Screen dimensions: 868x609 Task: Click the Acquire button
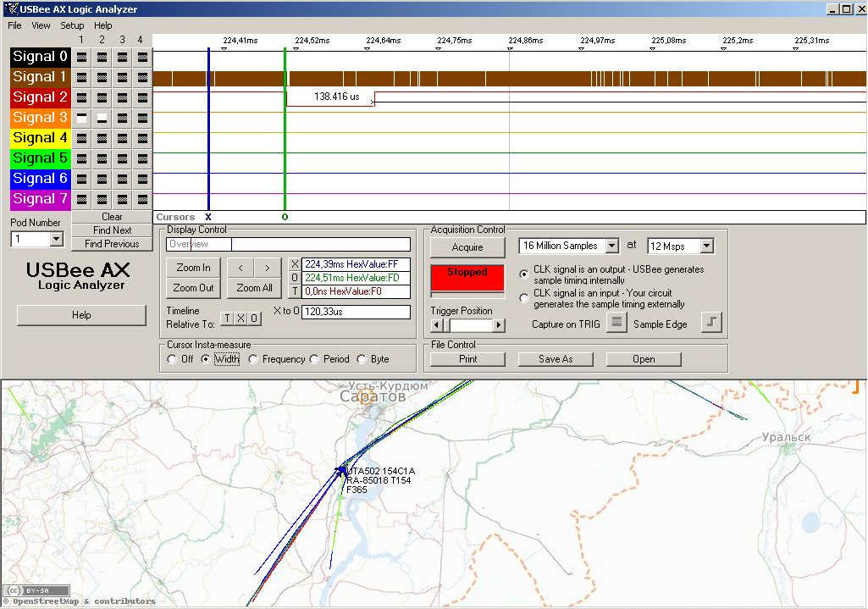[x=467, y=247]
